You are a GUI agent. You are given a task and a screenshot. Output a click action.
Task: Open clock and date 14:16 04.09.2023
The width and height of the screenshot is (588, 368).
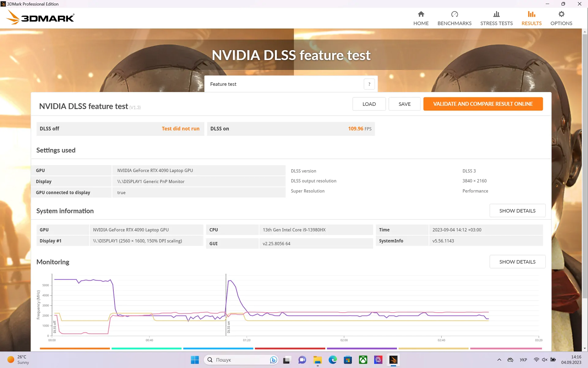pos(571,360)
